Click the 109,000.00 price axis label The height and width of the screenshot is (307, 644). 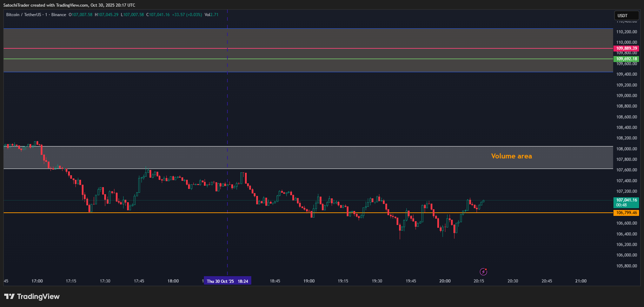(x=627, y=96)
